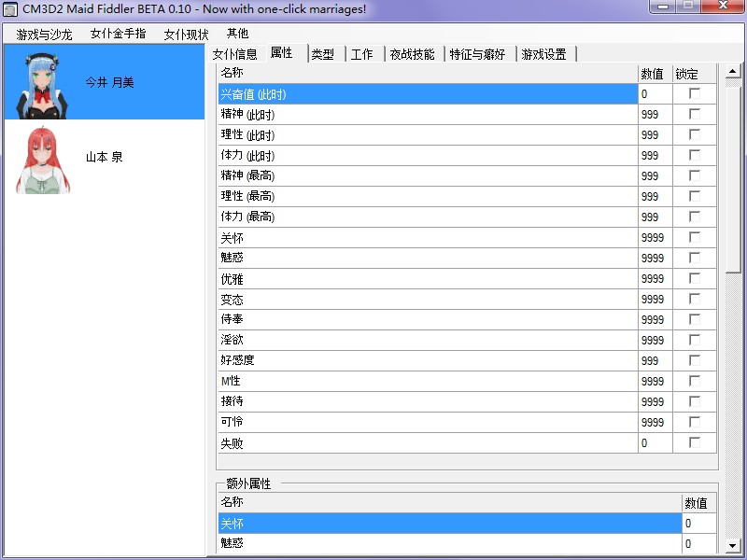Viewport: 747px width, 560px height.
Task: Click the 锁定 column header
Action: coord(695,74)
